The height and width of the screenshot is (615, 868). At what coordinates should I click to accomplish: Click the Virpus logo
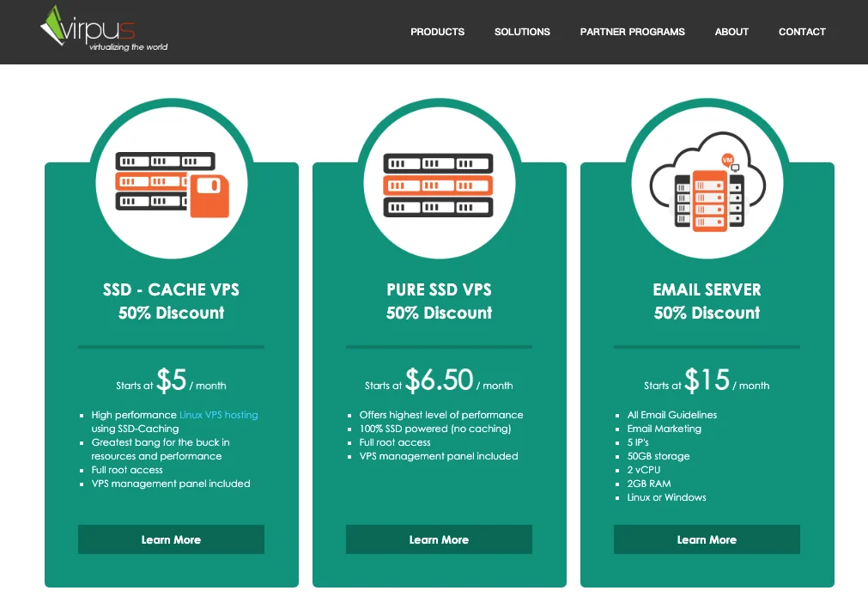pyautogui.click(x=104, y=29)
